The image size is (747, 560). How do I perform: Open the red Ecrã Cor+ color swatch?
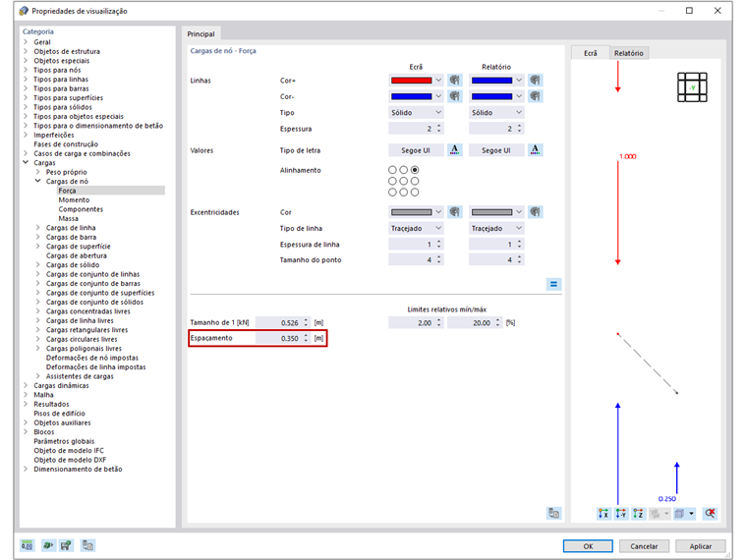coord(416,80)
